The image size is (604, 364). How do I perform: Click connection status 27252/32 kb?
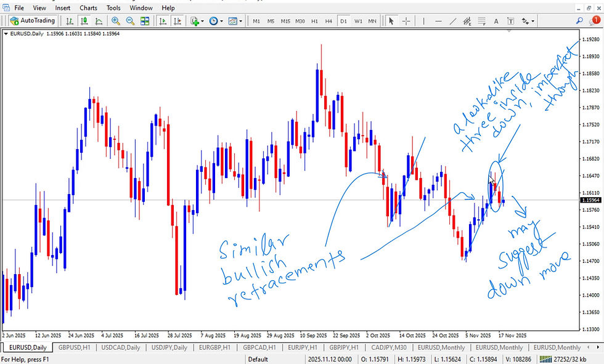[563, 360]
